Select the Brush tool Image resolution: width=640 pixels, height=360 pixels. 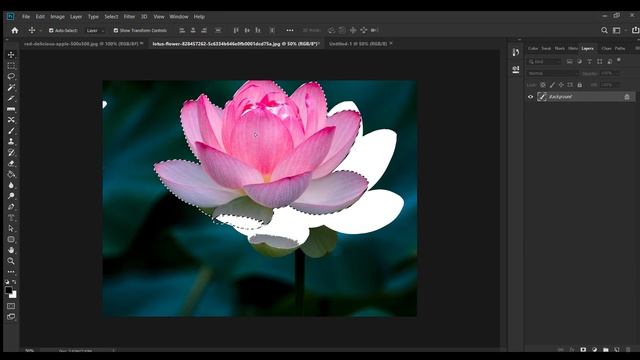pyautogui.click(x=11, y=131)
